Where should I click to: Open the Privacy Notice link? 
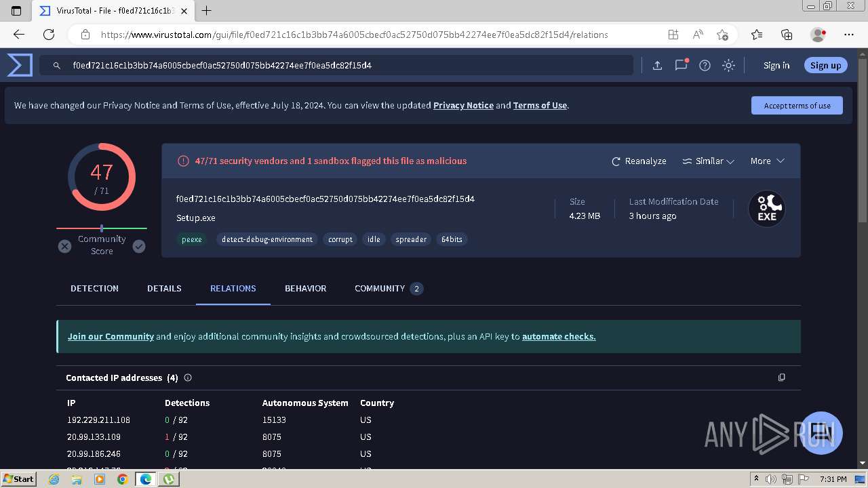[x=463, y=105]
